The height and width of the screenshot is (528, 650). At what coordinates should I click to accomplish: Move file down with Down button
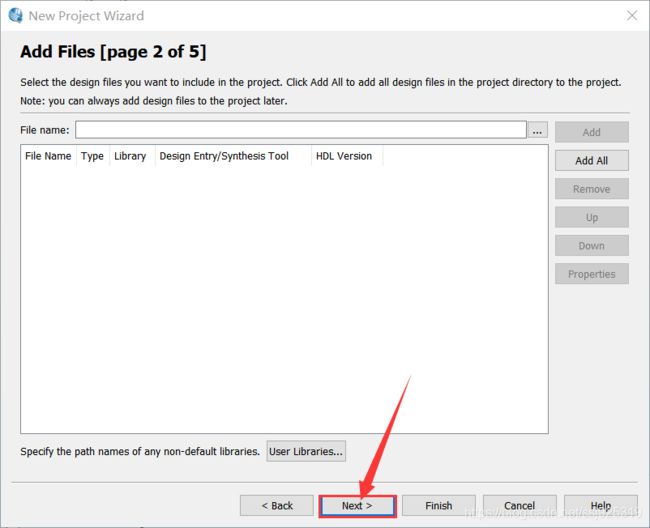click(x=592, y=246)
